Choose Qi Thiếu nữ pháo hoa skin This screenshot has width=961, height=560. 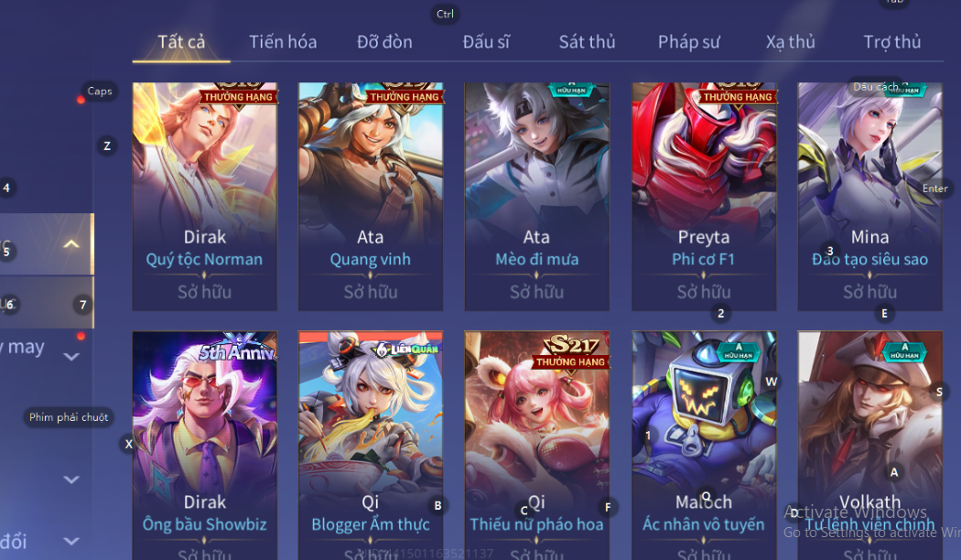coord(537,446)
